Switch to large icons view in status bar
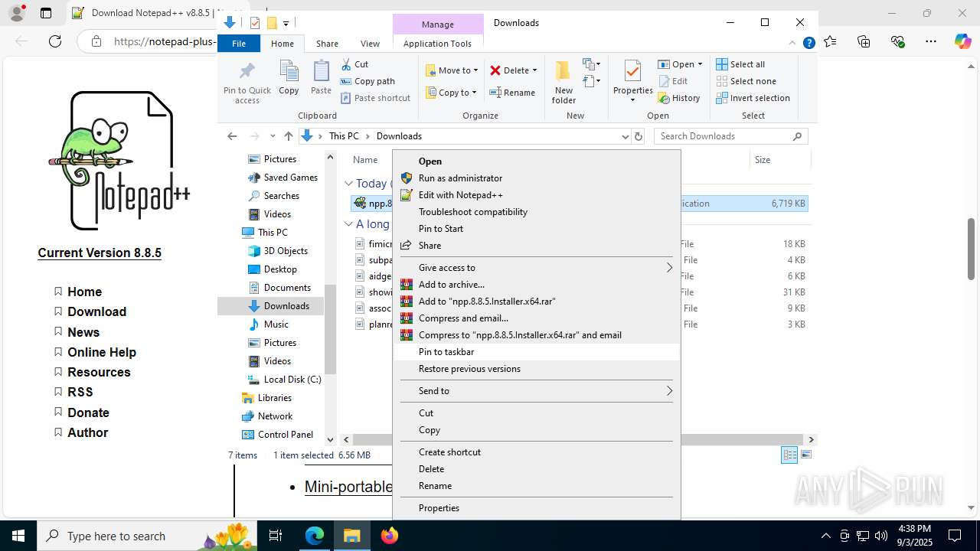 click(x=805, y=455)
